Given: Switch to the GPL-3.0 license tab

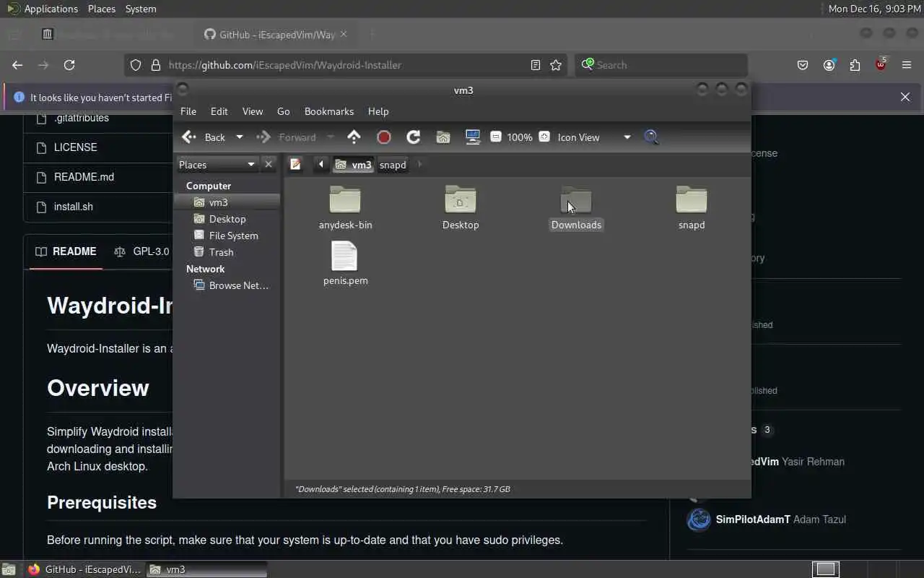Looking at the screenshot, I should 142,251.
